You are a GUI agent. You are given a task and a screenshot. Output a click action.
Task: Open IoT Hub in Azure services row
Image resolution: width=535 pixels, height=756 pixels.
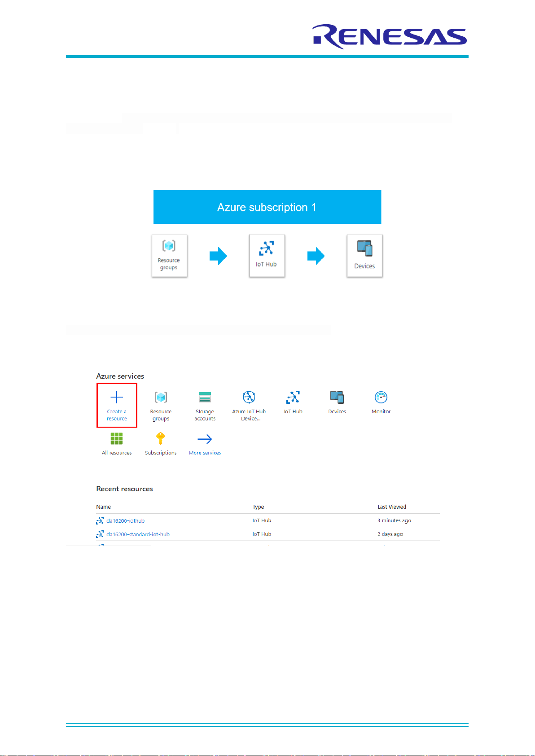pyautogui.click(x=293, y=402)
